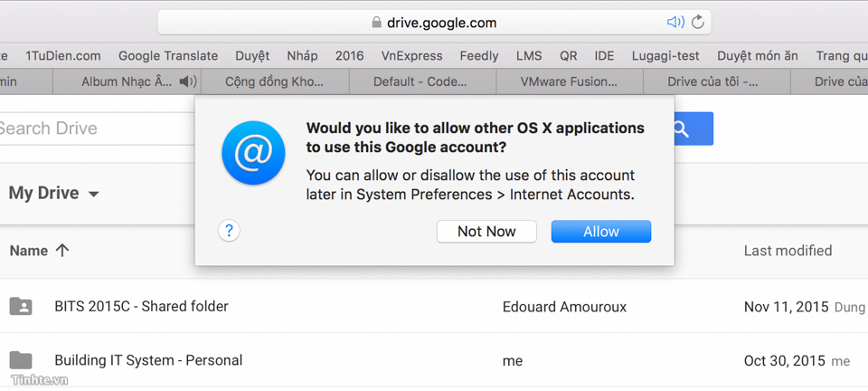Sort files by Last modified column
The image size is (868, 391).
788,251
